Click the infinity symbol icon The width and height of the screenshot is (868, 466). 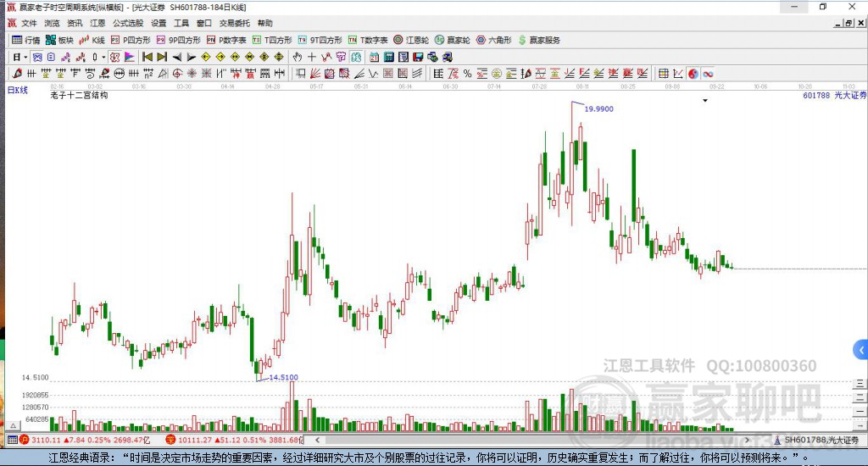708,74
